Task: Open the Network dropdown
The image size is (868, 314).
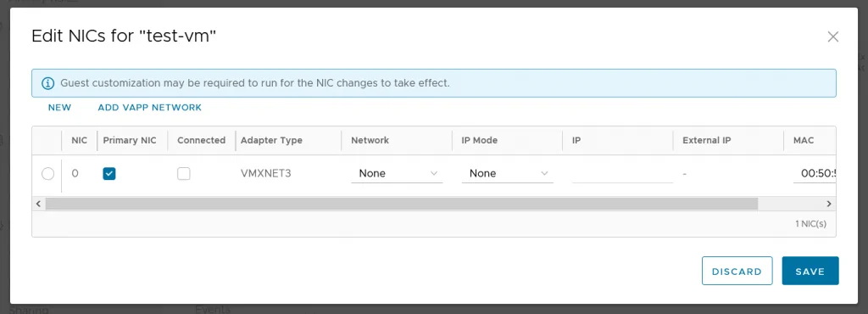Action: point(397,174)
